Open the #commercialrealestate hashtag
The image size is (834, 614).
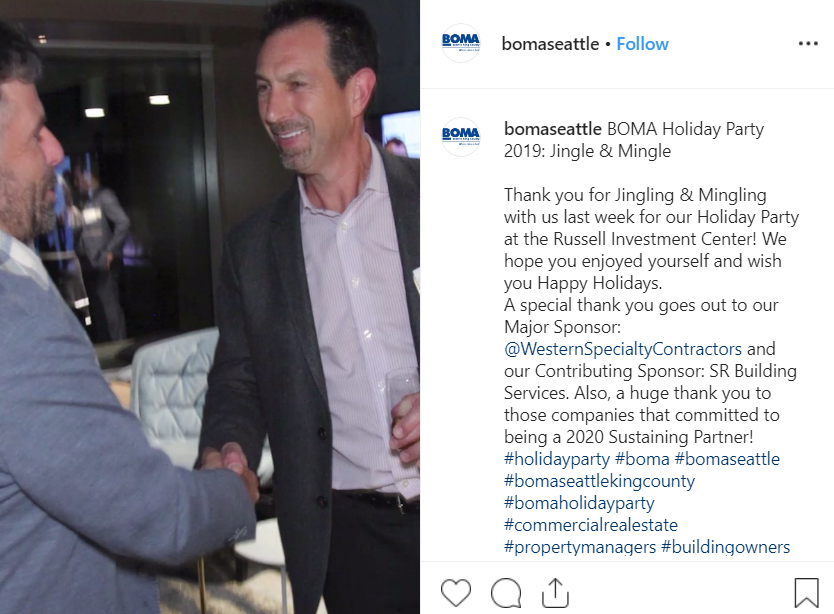point(591,525)
